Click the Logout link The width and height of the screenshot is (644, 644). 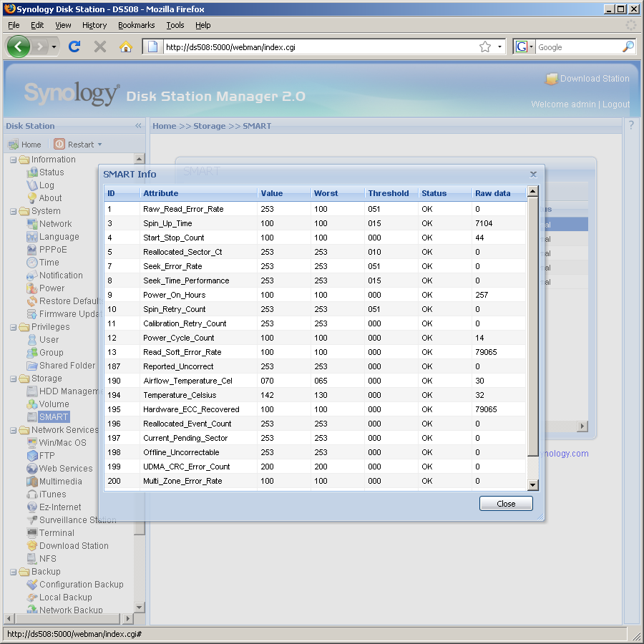pyautogui.click(x=616, y=104)
